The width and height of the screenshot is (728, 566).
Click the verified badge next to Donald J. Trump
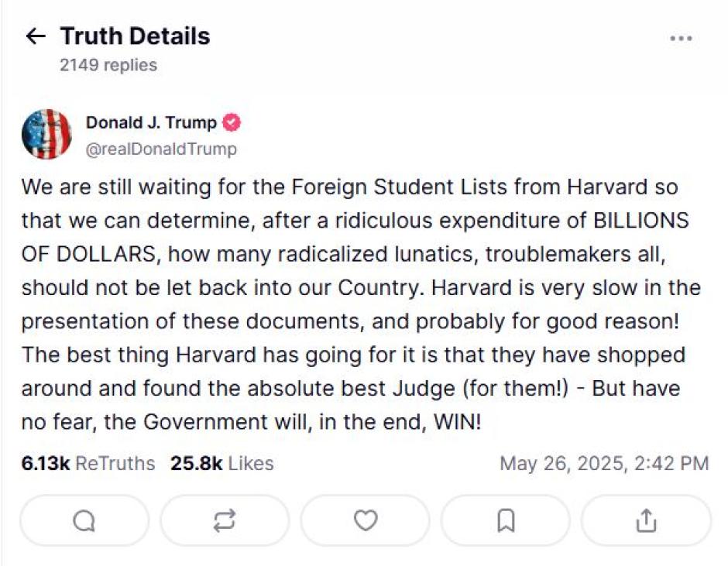coord(232,122)
